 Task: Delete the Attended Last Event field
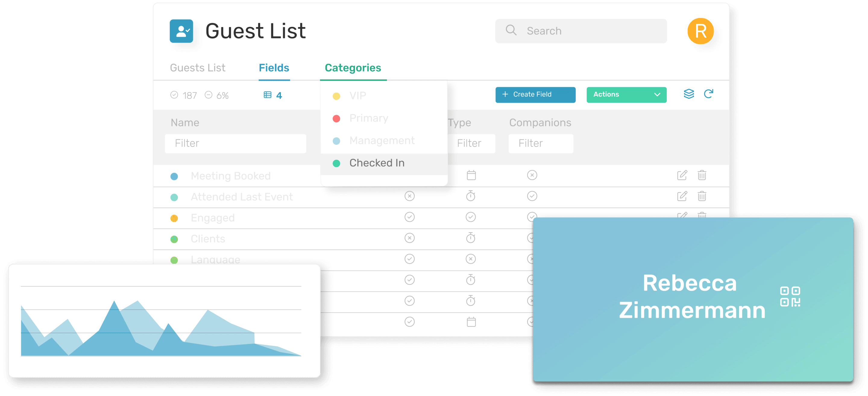click(x=702, y=196)
